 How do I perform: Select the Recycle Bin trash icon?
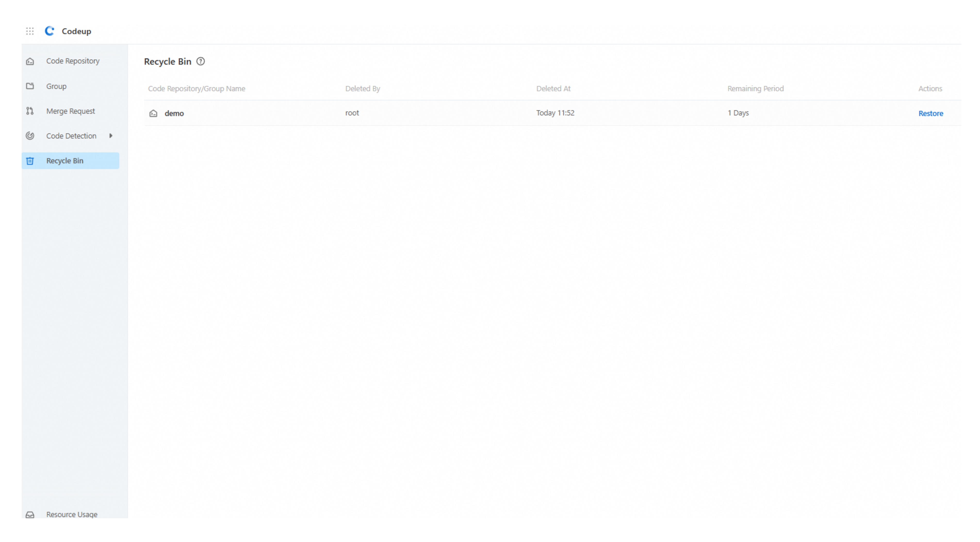click(x=30, y=160)
